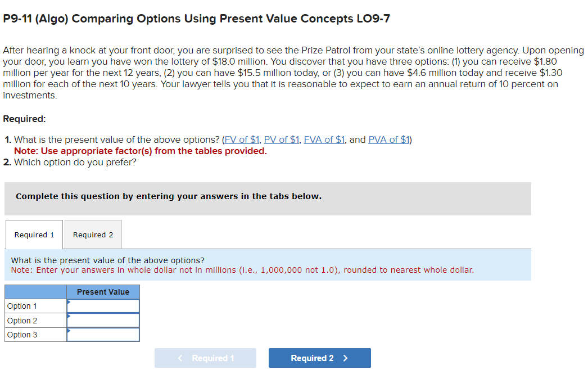Open the PV of $1 table link
This screenshot has height=383, width=588.
pyautogui.click(x=281, y=139)
